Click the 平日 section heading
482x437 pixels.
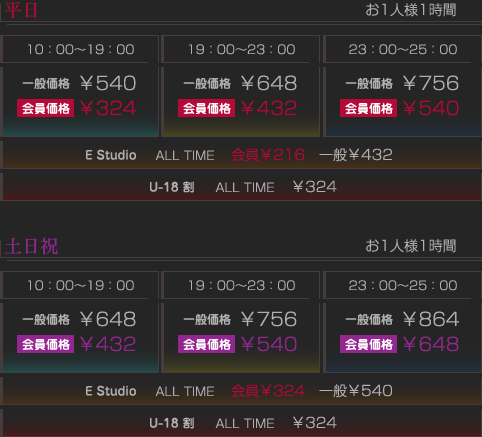(21, 10)
